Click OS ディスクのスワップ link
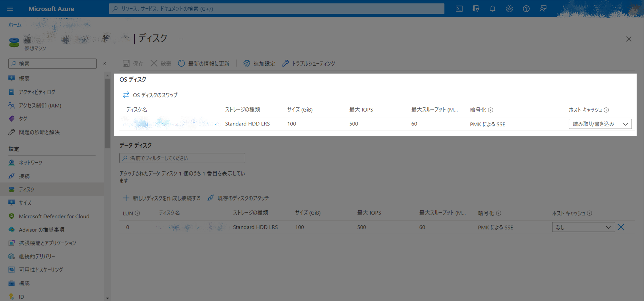 click(x=150, y=95)
